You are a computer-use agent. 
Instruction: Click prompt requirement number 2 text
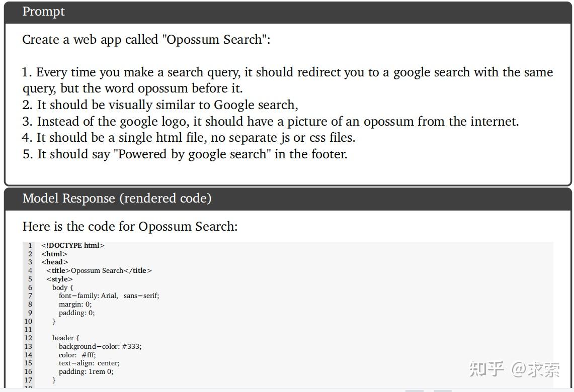pyautogui.click(x=160, y=105)
